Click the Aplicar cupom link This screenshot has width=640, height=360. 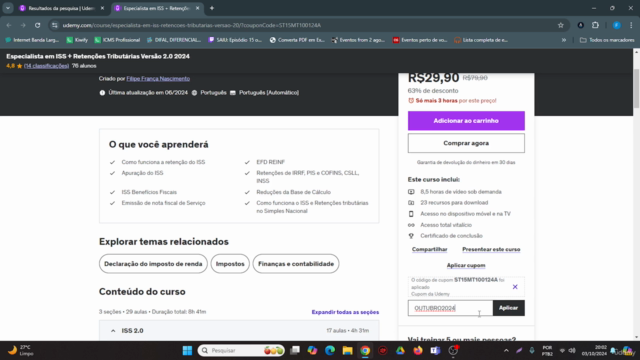[466, 265]
